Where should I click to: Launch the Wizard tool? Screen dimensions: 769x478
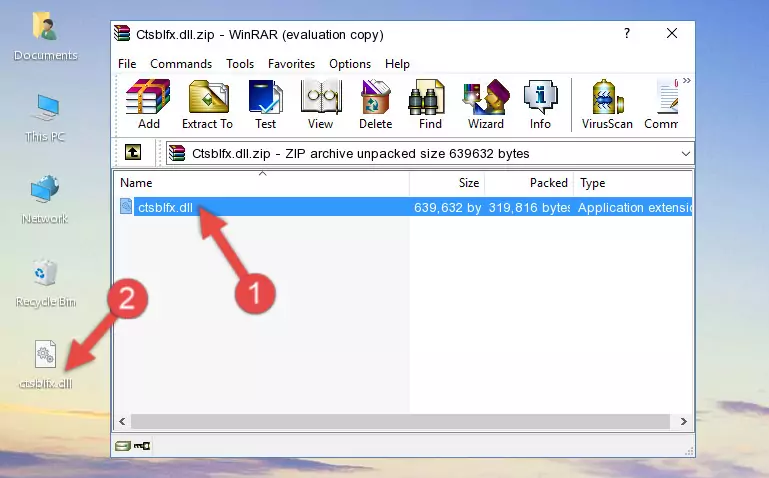(486, 104)
